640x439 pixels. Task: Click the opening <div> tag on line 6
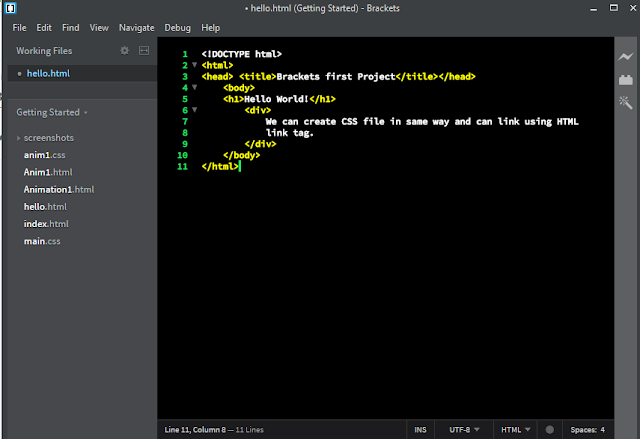pyautogui.click(x=258, y=110)
